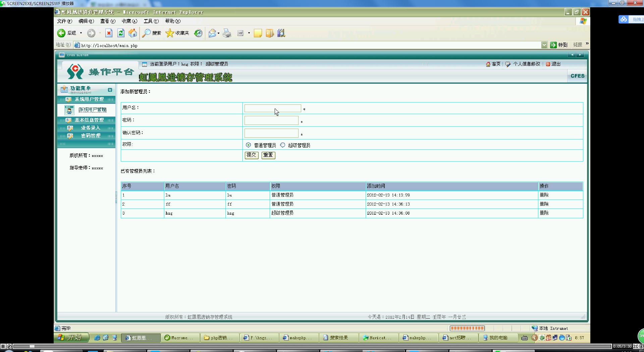The height and width of the screenshot is (352, 644).
Task: Click the Print toolbar icon
Action: [227, 33]
